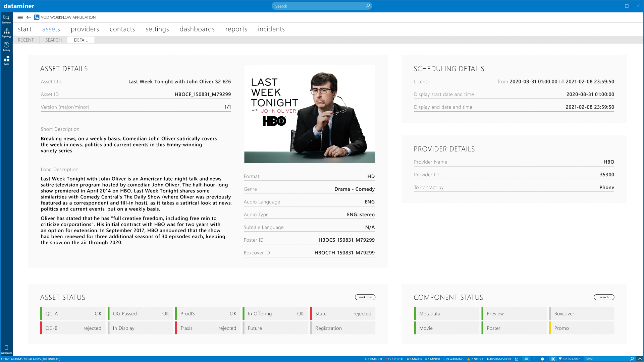Click the 48 SUGGESTION alarm counter
The image size is (644, 362).
[x=498, y=359]
